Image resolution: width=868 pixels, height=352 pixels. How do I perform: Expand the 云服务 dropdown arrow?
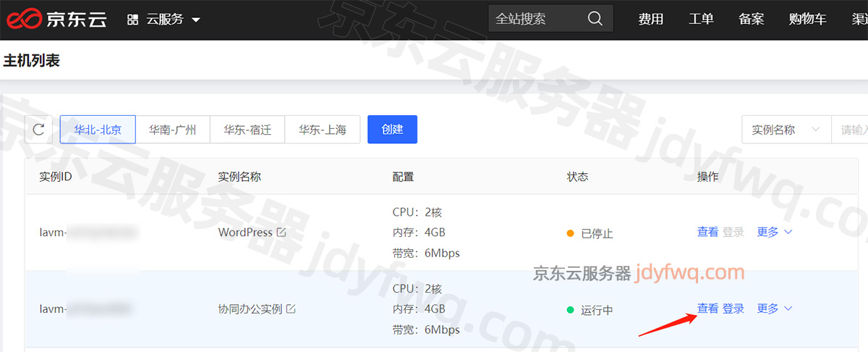(196, 20)
